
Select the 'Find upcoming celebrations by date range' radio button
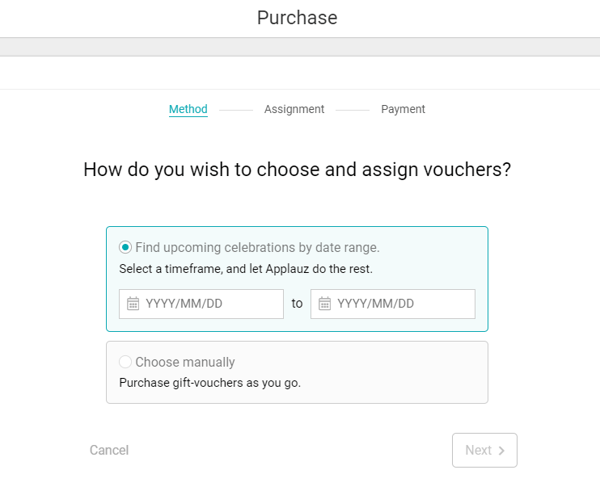(125, 247)
